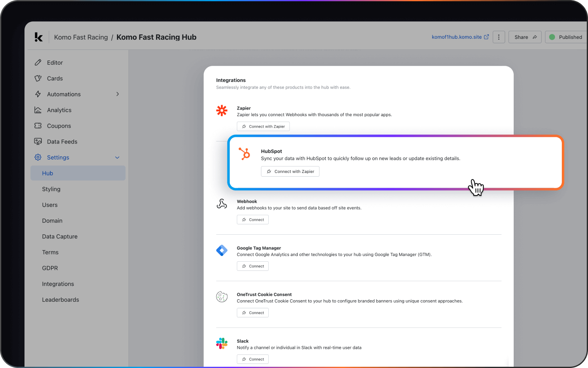Select the Coupons ticket icon
Screen dimensions: 588x368
[x=38, y=126]
